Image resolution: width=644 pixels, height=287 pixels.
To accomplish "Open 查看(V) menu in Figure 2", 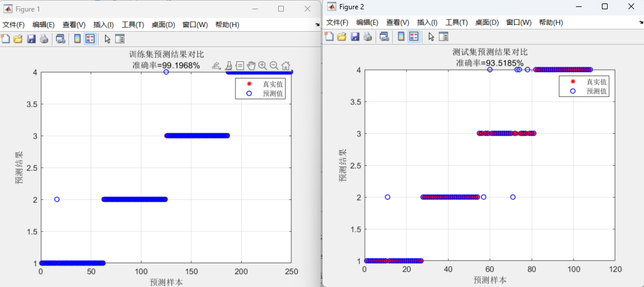I will click(398, 23).
